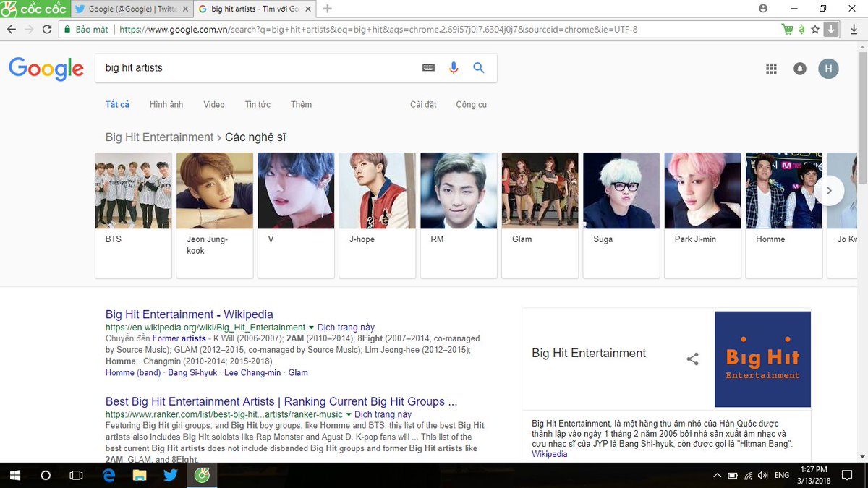Screen dimensions: 868x488
Task: Click the download arrow icon in address bar
Action: [x=831, y=30]
